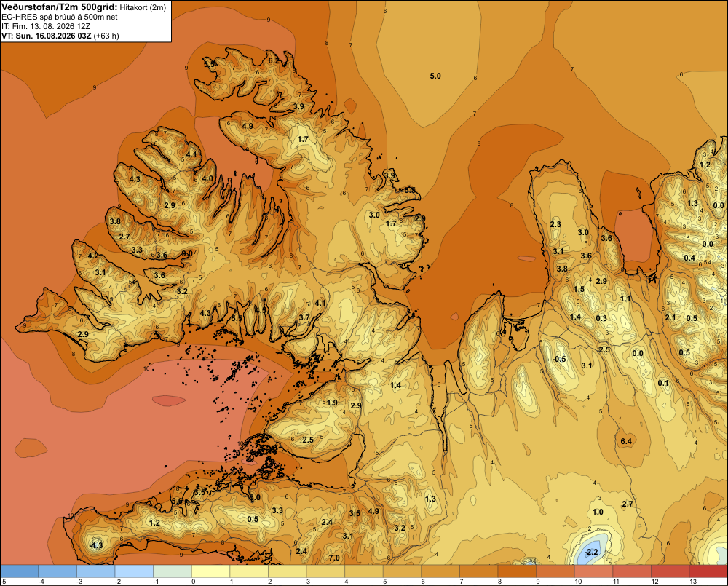Click the '1.1' temperature value
The width and height of the screenshot is (728, 586).
(x=625, y=298)
